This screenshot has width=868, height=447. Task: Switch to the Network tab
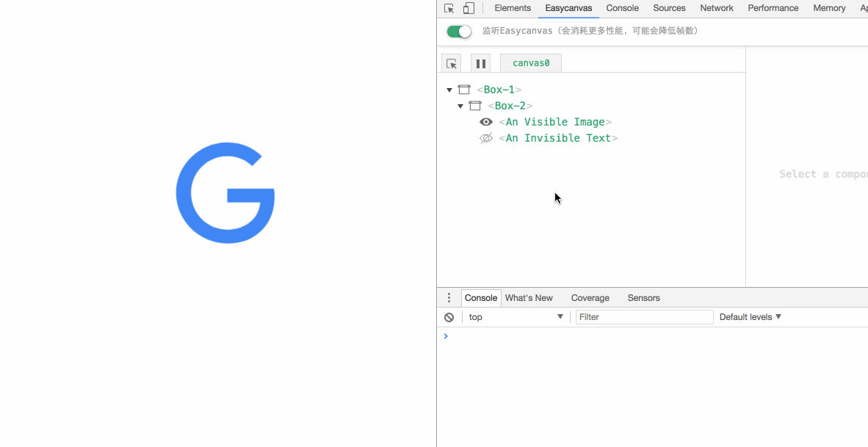pos(717,8)
